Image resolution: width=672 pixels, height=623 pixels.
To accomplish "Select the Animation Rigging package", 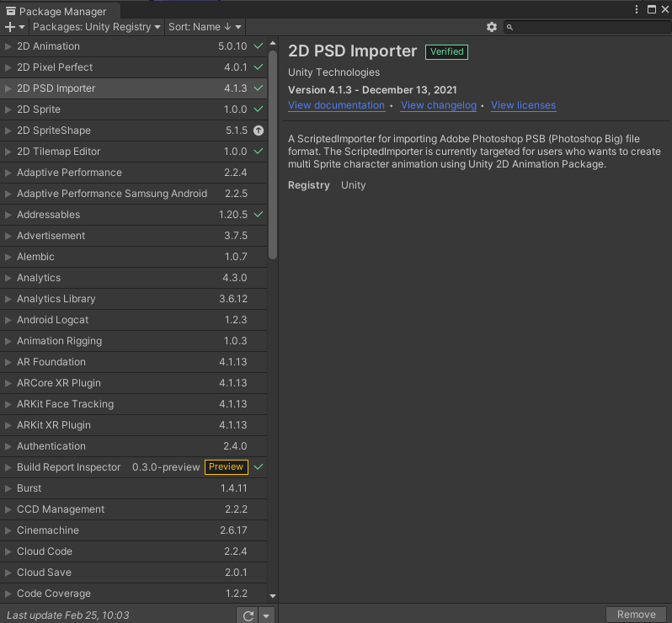I will pos(133,341).
